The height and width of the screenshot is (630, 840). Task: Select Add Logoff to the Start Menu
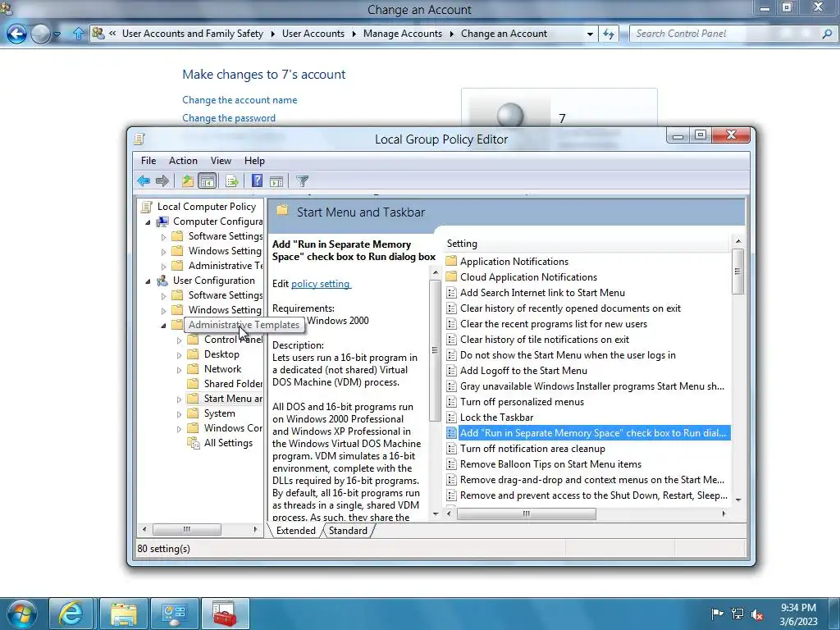[x=523, y=371]
